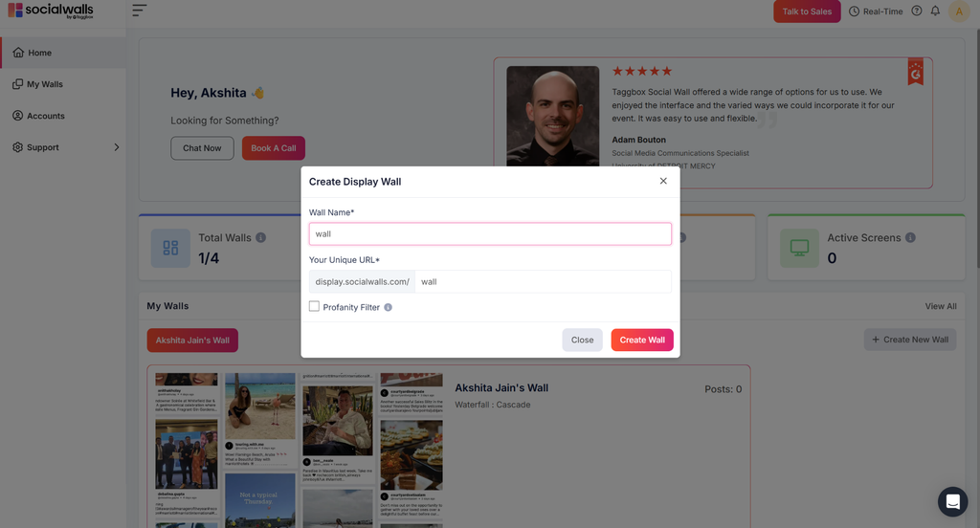Open My Walls in sidebar
The image size is (980, 528).
63,84
